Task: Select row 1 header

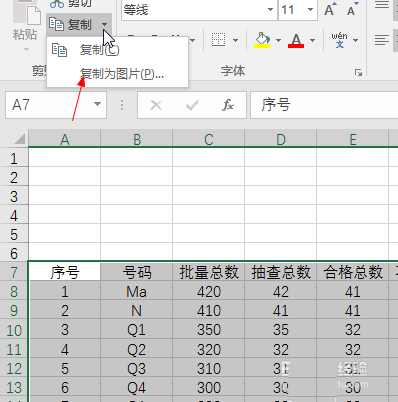Action: 14,158
